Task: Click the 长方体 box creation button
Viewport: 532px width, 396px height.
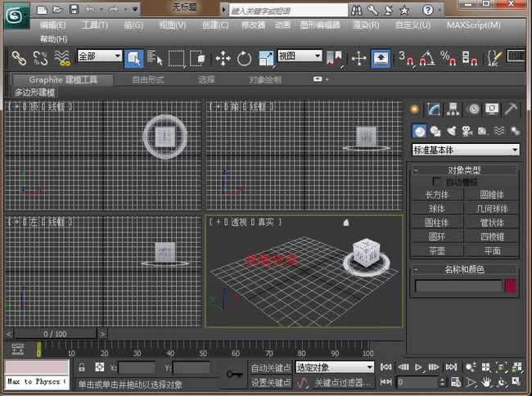Action: [437, 195]
